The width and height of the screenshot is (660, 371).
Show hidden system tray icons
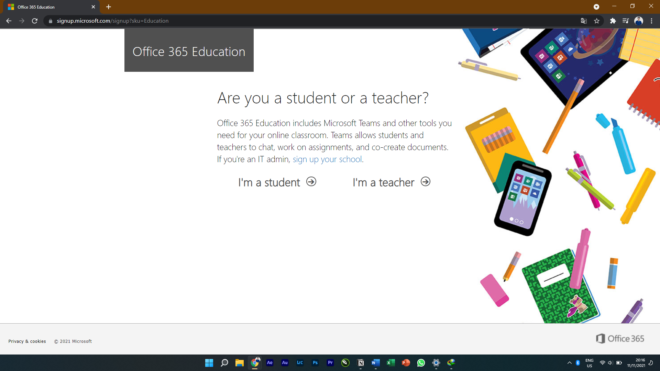pyautogui.click(x=570, y=363)
